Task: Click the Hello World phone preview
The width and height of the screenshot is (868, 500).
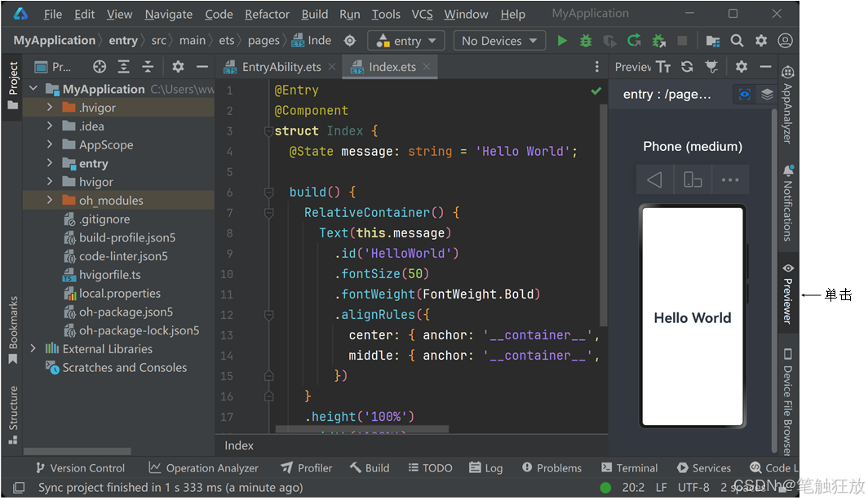Action: click(x=692, y=316)
